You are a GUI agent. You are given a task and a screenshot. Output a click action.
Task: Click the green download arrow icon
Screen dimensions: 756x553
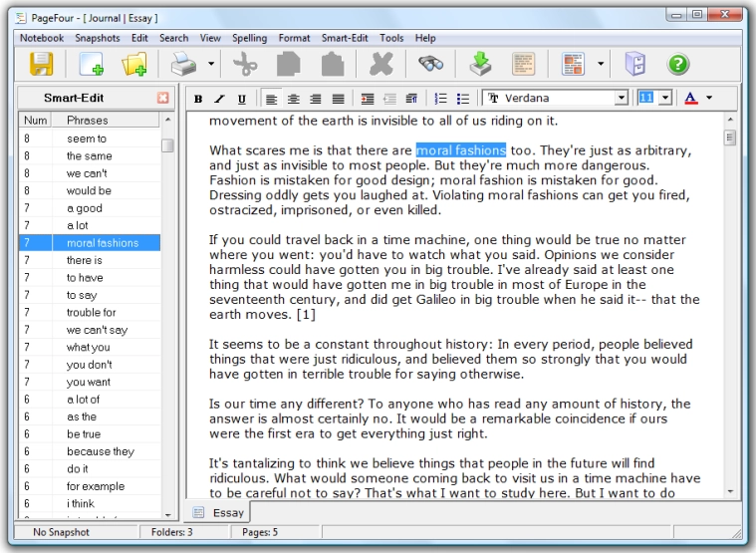[x=480, y=64]
